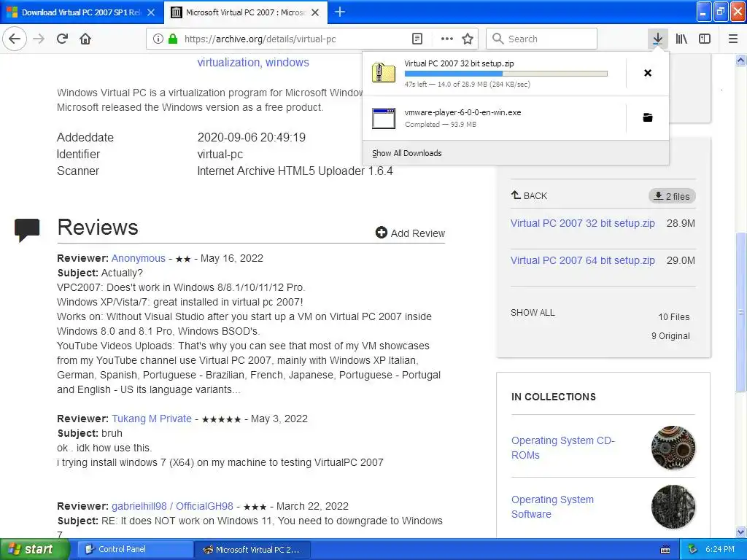
Task: Click Virtual PC 2007 32 bit setup.zip download name
Action: 460,64
